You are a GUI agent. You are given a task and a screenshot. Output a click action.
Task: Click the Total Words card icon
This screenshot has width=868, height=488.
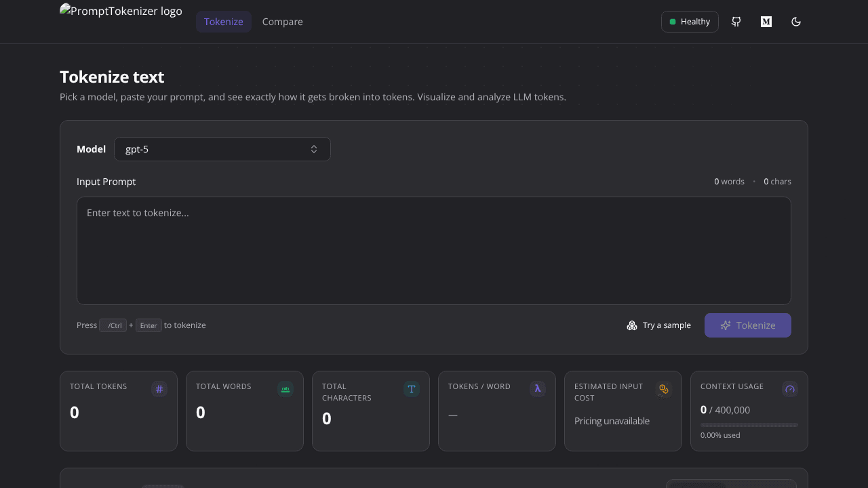(285, 389)
